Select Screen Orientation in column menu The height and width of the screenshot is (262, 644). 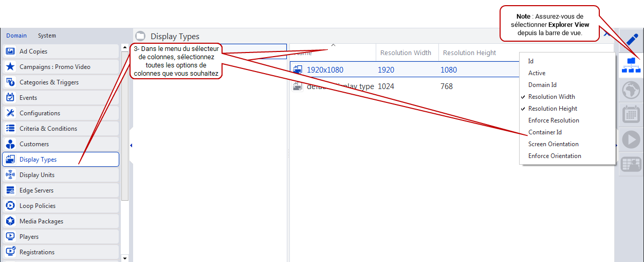tap(553, 144)
